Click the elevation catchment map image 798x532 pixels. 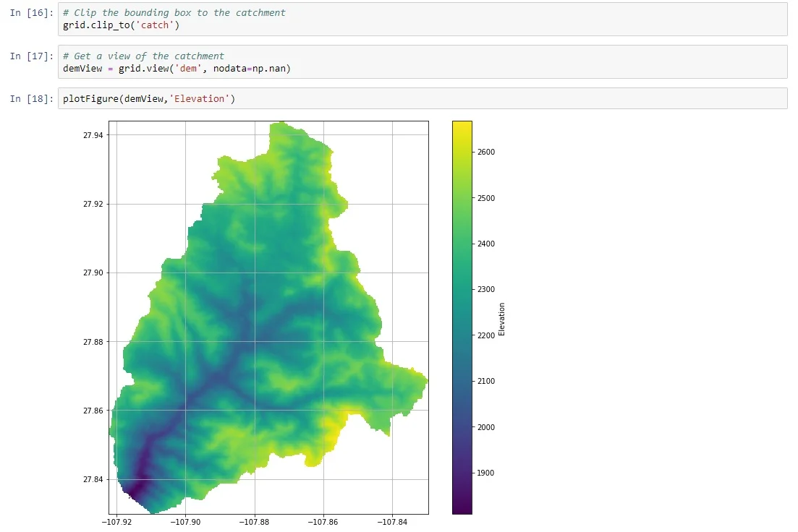[268, 317]
